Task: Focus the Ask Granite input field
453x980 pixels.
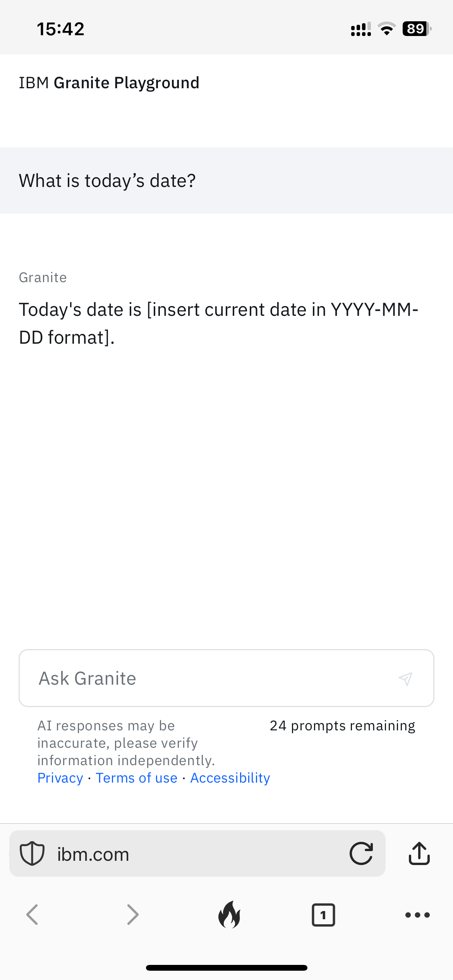Action: [209, 678]
